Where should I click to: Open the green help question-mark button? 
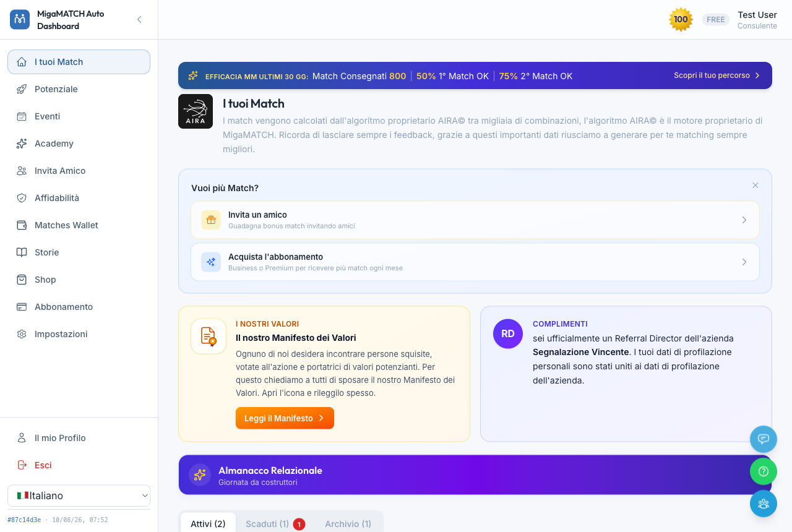[764, 471]
